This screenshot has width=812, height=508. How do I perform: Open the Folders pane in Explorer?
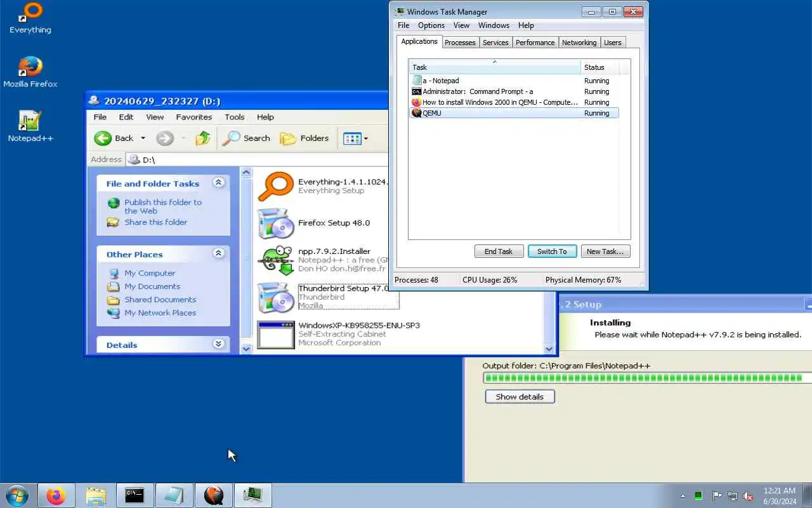click(x=304, y=138)
